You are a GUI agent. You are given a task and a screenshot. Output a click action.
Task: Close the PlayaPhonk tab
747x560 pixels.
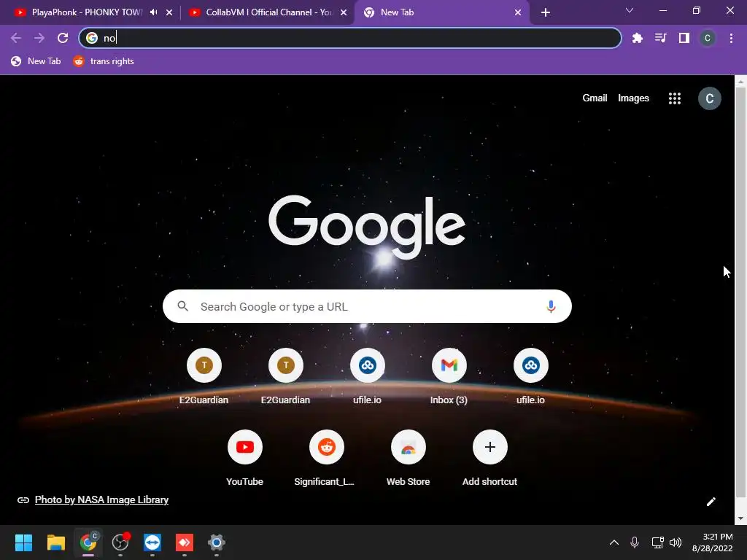[169, 12]
